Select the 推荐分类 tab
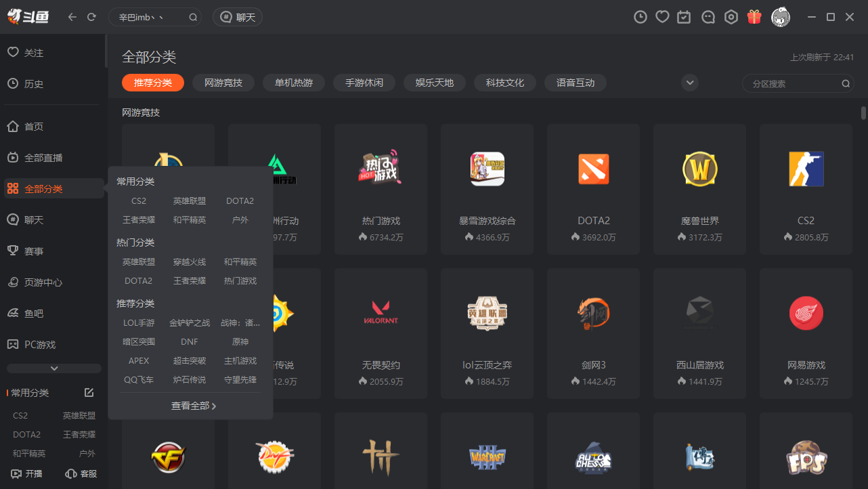Screen dimensions: 868x489 pos(153,83)
